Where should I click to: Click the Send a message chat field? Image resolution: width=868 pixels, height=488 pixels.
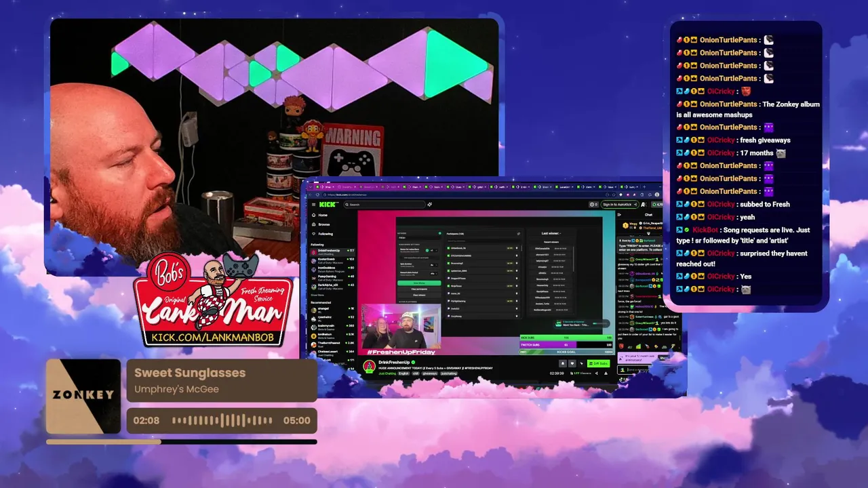635,370
